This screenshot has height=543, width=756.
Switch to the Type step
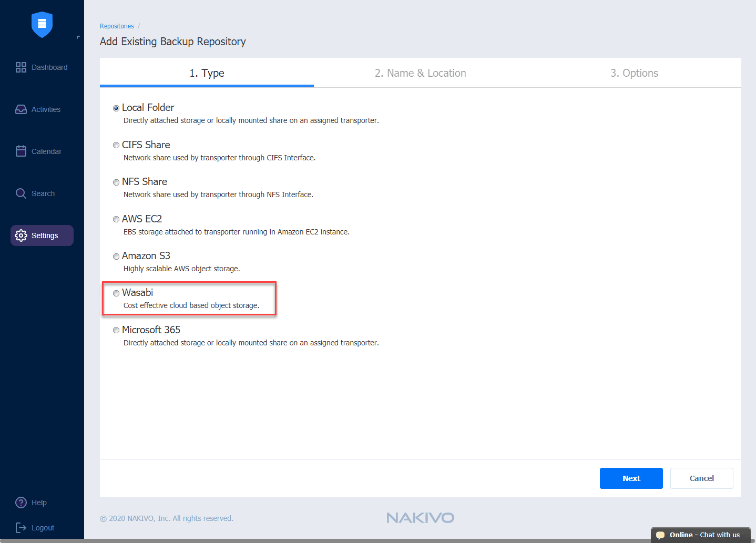click(207, 73)
